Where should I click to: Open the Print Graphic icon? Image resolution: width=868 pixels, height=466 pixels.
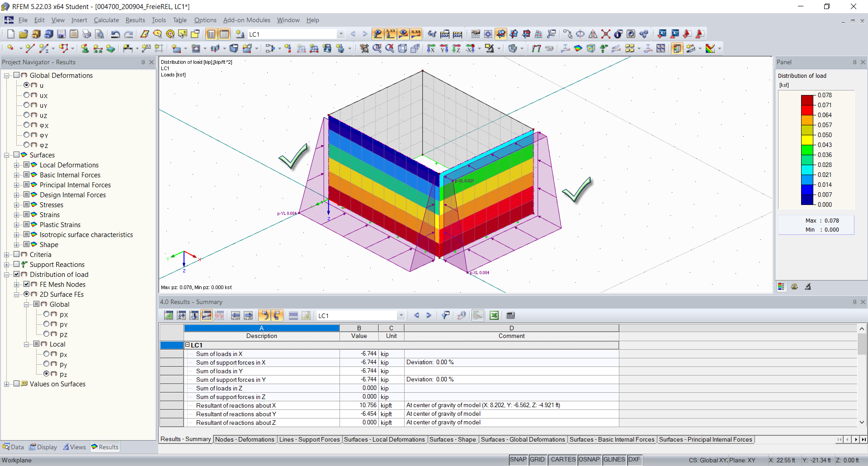tap(86, 34)
